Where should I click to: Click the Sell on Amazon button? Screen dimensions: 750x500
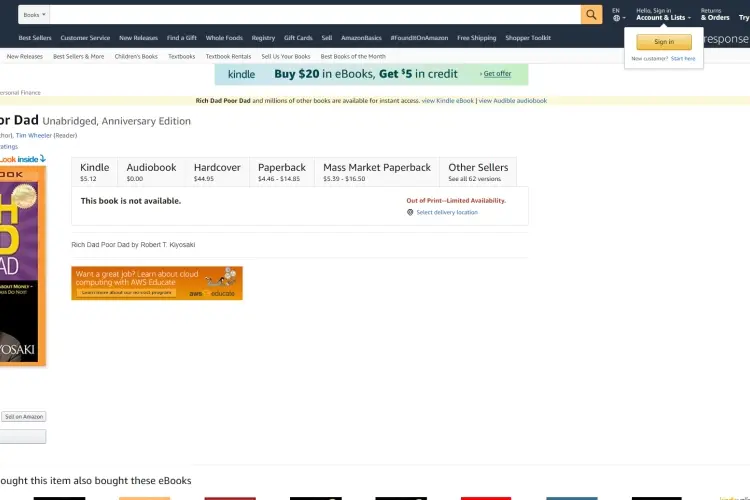pos(23,417)
